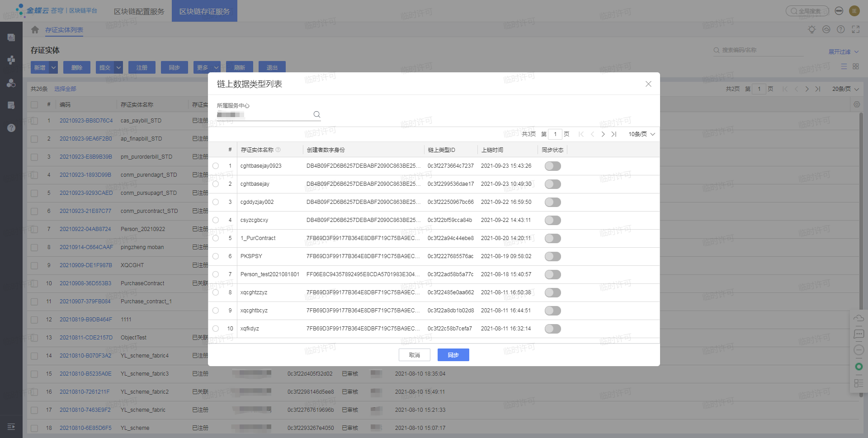Go to first page in dialog pager
Image resolution: width=868 pixels, height=438 pixels.
581,134
